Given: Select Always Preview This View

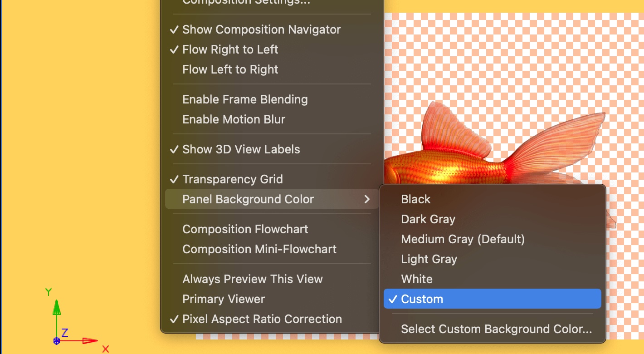Looking at the screenshot, I should pyautogui.click(x=252, y=279).
